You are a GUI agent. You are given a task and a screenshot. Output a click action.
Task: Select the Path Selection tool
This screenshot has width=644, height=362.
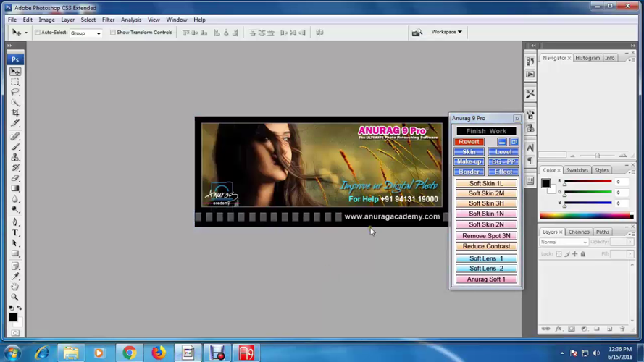point(15,243)
